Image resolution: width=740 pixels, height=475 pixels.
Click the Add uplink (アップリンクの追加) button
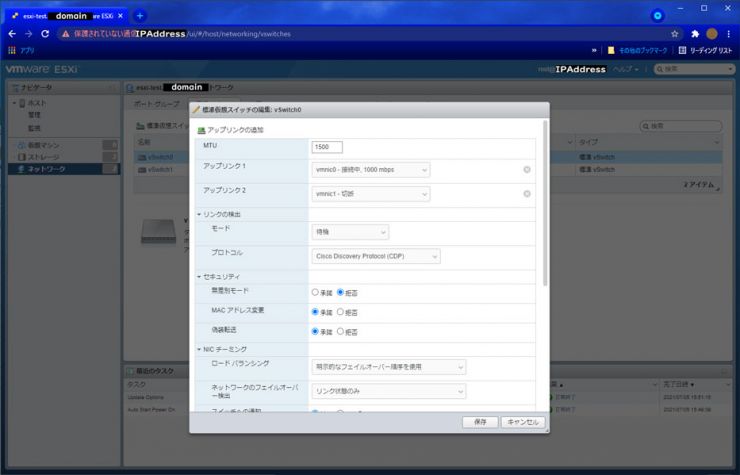[230, 130]
